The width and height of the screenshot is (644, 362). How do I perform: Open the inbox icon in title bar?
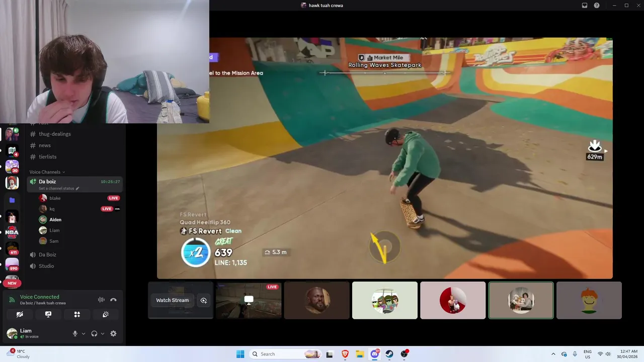[585, 6]
